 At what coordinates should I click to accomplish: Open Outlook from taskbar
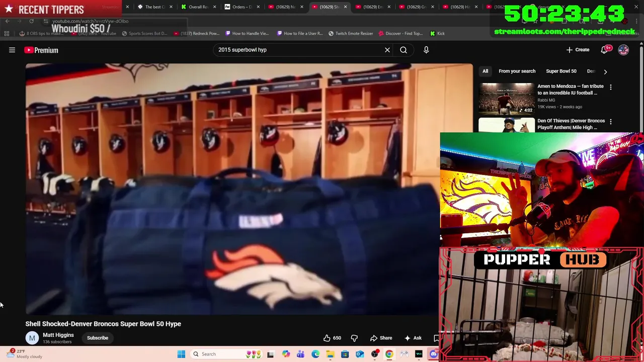click(360, 354)
